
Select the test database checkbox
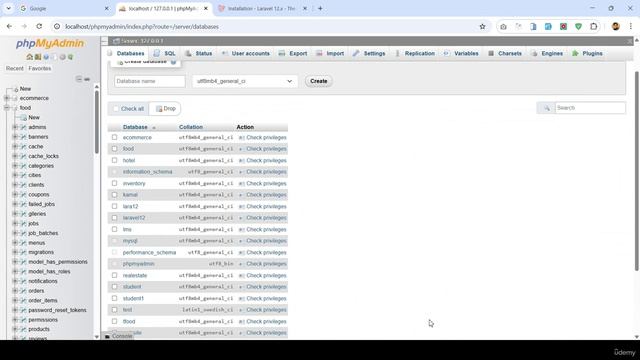tap(114, 310)
